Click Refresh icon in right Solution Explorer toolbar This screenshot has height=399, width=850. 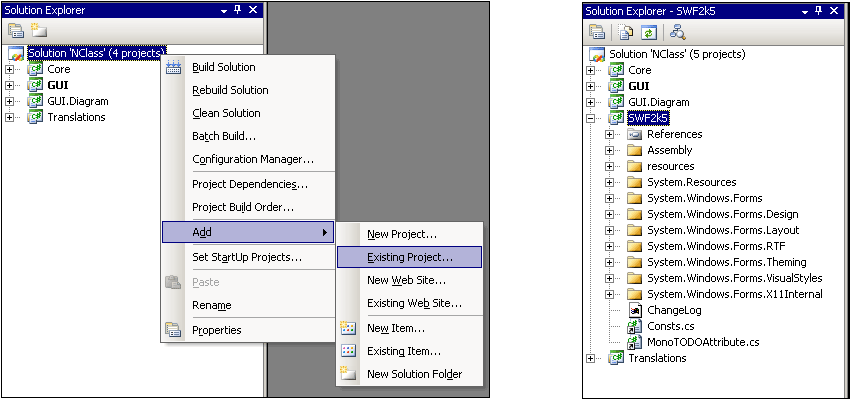point(648,33)
